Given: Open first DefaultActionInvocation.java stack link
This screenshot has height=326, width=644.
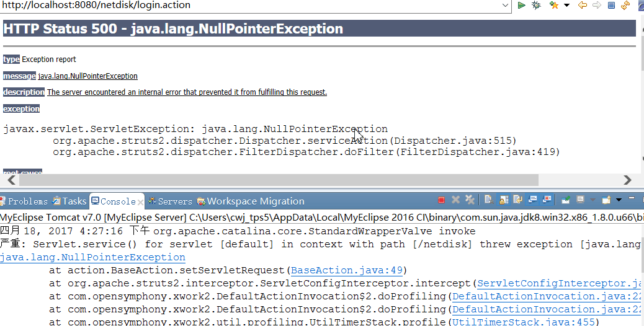Looking at the screenshot, I should point(546,296).
